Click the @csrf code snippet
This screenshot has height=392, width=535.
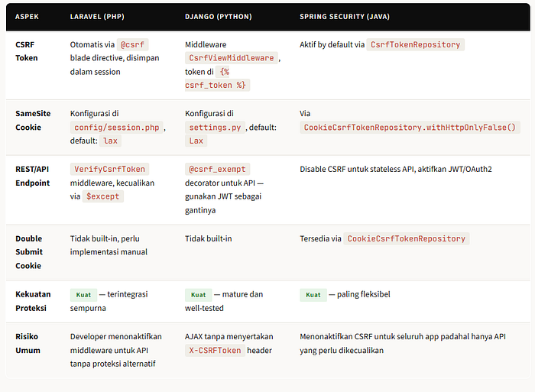pos(132,44)
